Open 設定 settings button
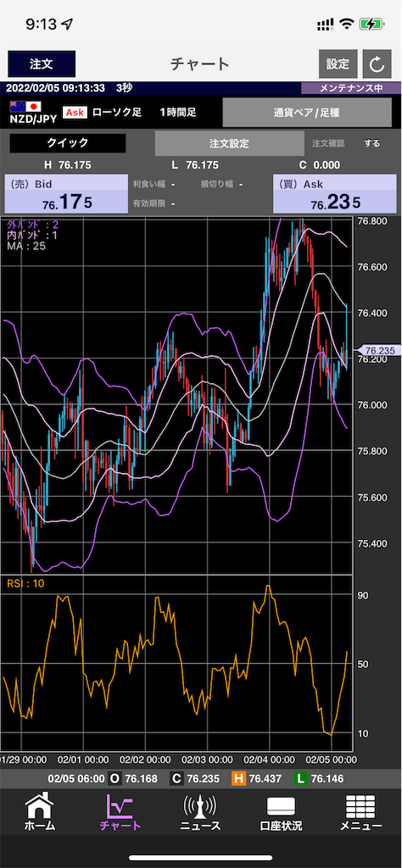The image size is (402, 868). (x=338, y=64)
